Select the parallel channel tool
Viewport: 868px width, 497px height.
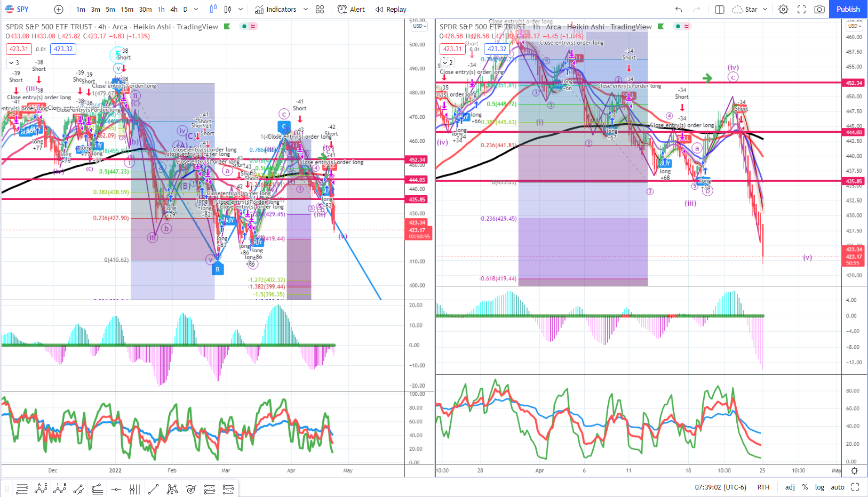click(x=78, y=488)
